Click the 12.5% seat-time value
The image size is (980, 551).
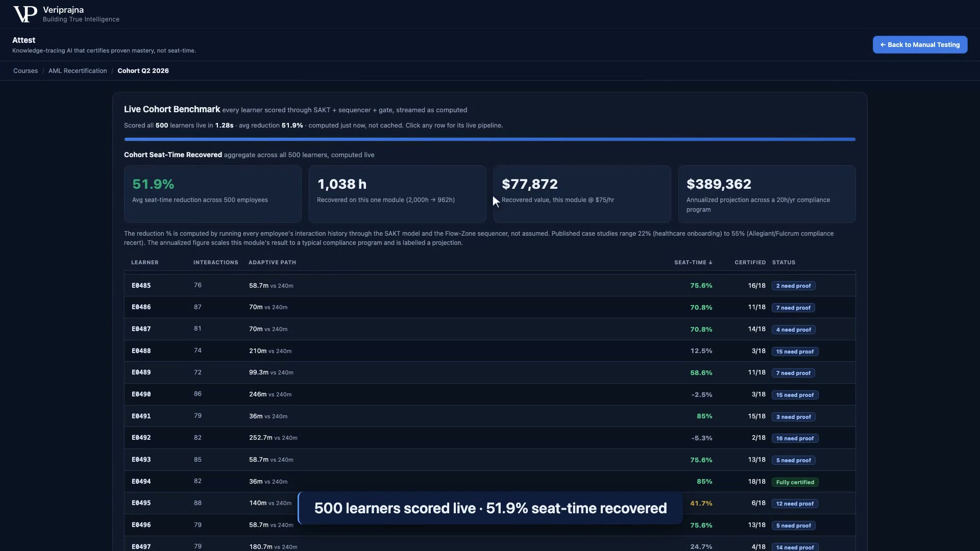tap(701, 351)
